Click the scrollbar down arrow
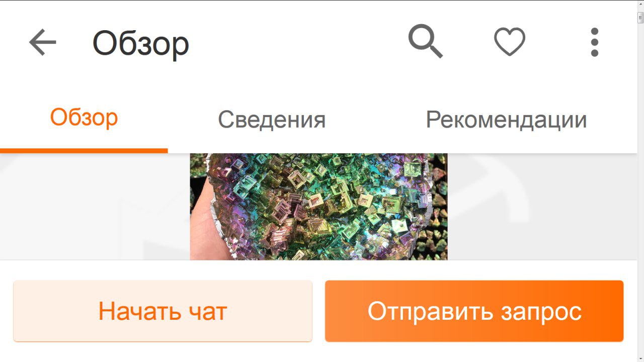 click(640, 358)
